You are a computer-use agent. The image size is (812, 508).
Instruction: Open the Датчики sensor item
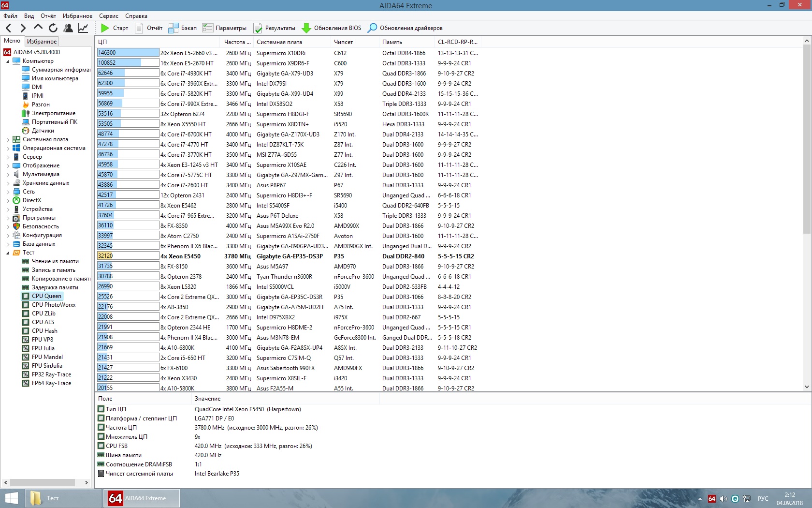(38, 131)
